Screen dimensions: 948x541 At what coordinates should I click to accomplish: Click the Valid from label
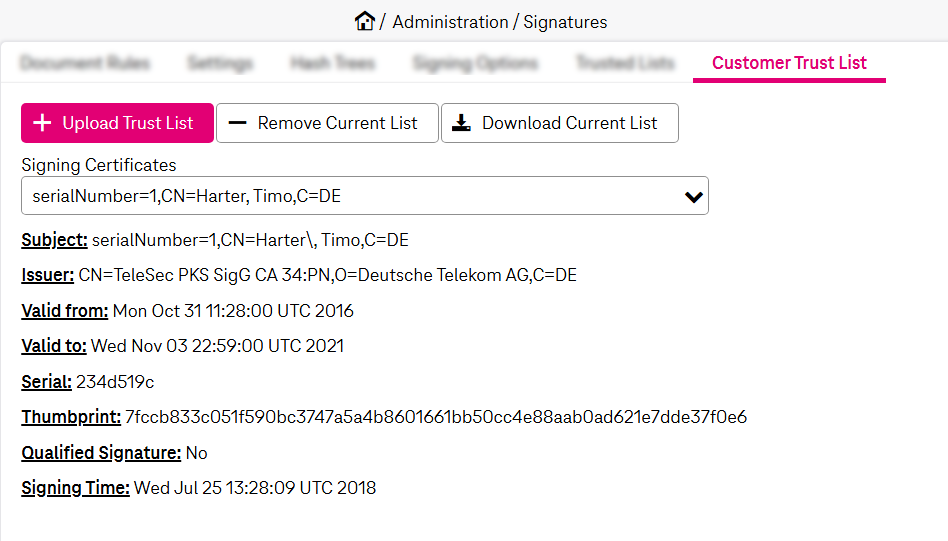click(65, 311)
